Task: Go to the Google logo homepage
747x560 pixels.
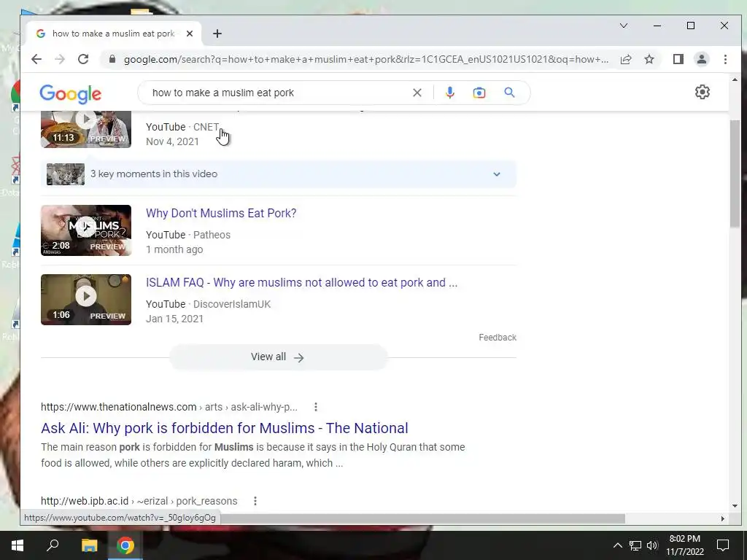Action: point(71,94)
